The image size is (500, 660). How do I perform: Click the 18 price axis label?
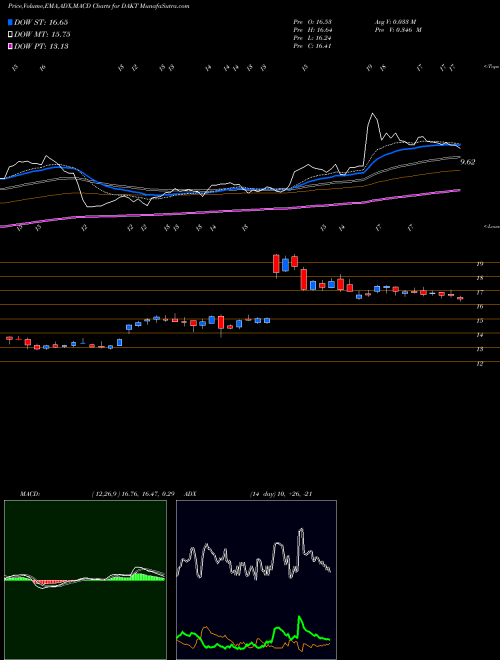pos(479,278)
